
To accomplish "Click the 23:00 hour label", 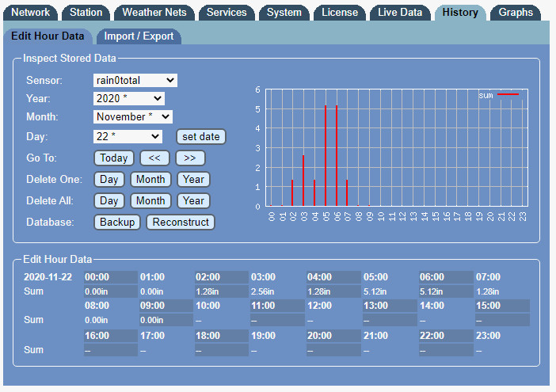I will click(488, 336).
